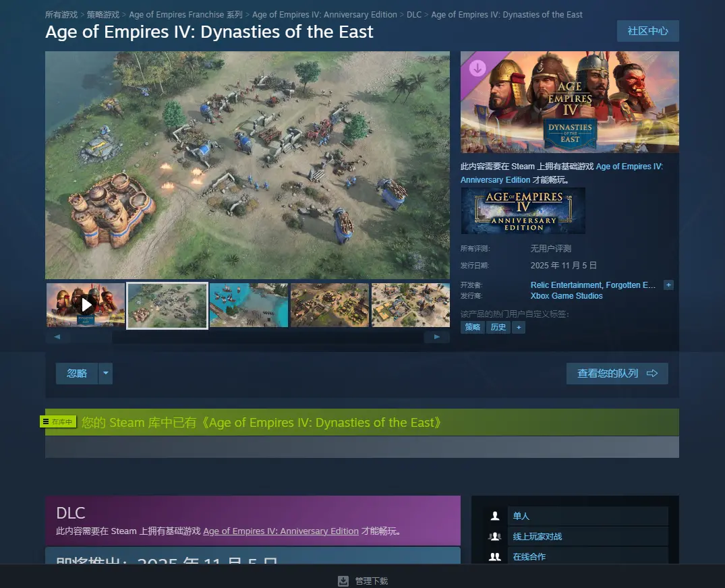Select the ships on water screenshot thumbnail

pos(248,305)
